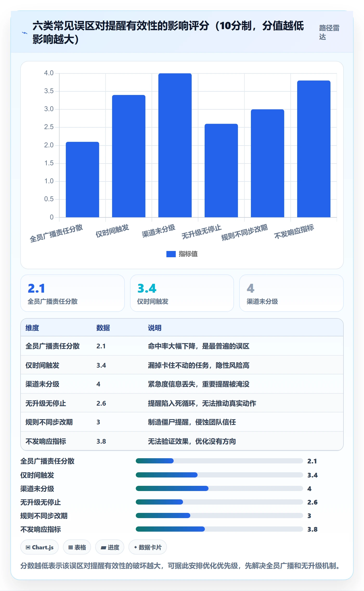Click the 维度 column header
The height and width of the screenshot is (591, 364).
click(x=32, y=328)
